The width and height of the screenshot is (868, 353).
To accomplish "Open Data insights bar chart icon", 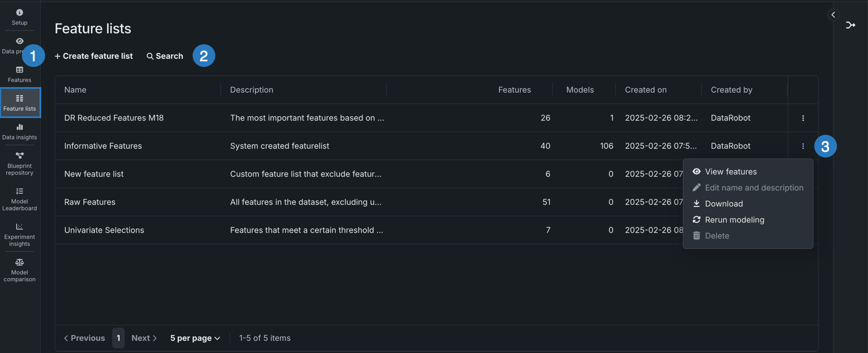I will click(x=19, y=127).
